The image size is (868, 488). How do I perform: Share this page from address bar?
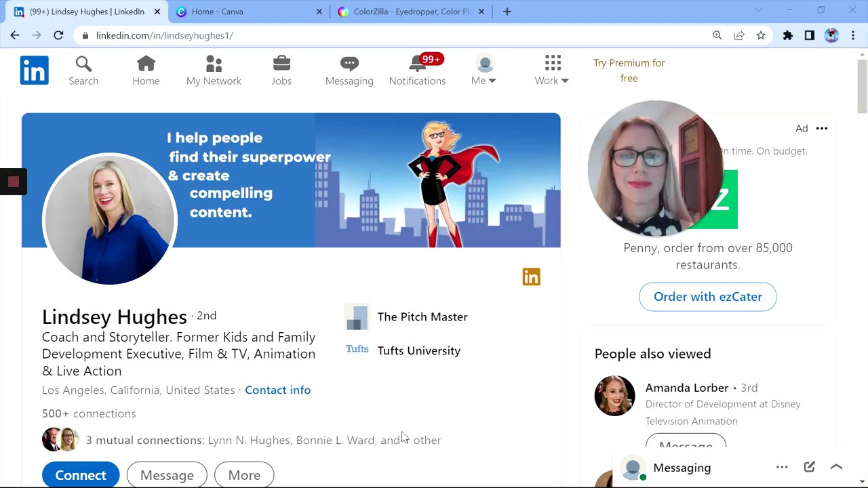pos(739,35)
